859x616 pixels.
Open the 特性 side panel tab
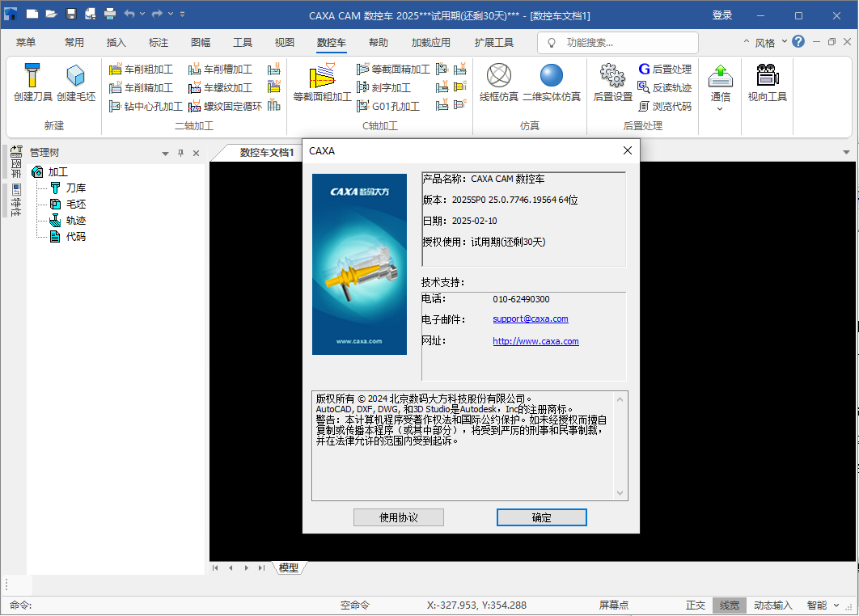tap(16, 200)
